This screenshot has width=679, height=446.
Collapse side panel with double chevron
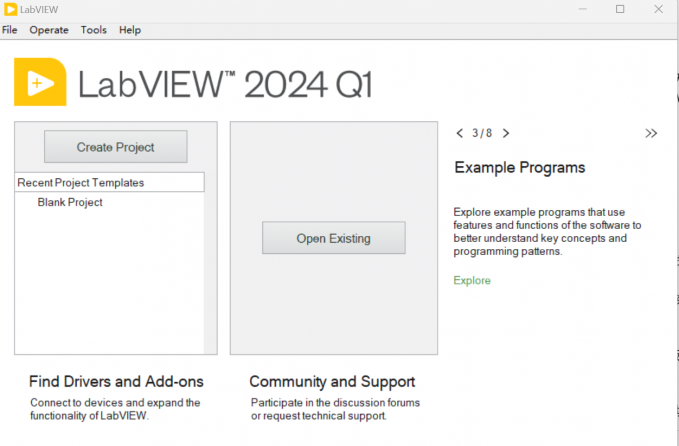651,133
